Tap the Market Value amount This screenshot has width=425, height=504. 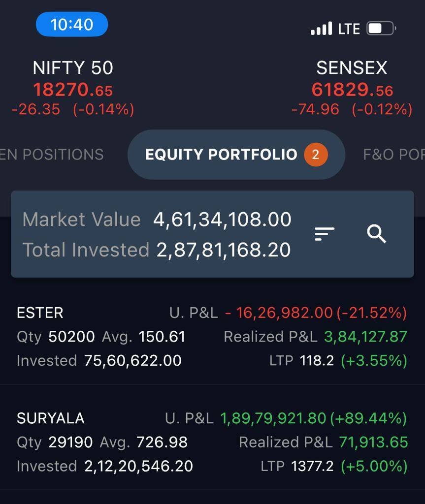[222, 220]
